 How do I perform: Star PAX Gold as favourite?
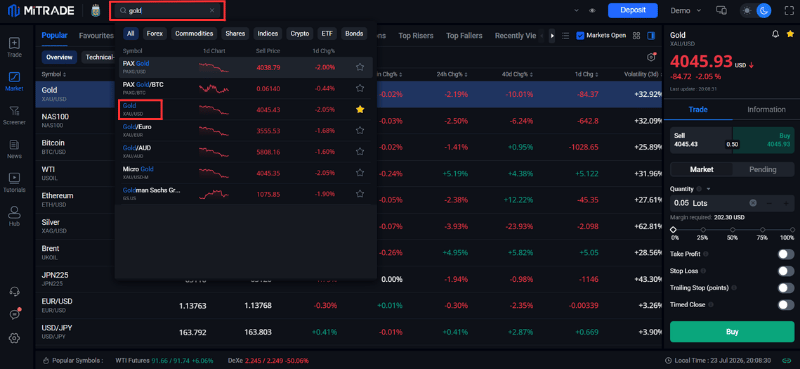(360, 67)
